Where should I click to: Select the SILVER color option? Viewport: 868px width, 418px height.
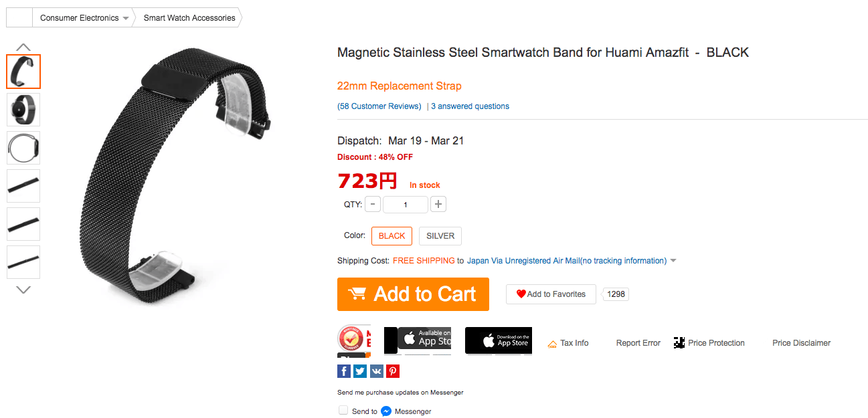(440, 236)
